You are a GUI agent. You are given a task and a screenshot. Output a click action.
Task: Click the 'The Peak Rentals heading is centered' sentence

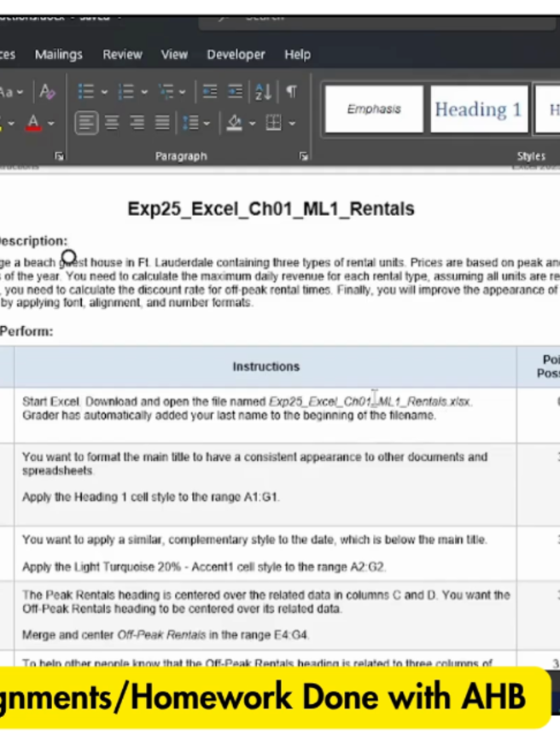coord(266,602)
